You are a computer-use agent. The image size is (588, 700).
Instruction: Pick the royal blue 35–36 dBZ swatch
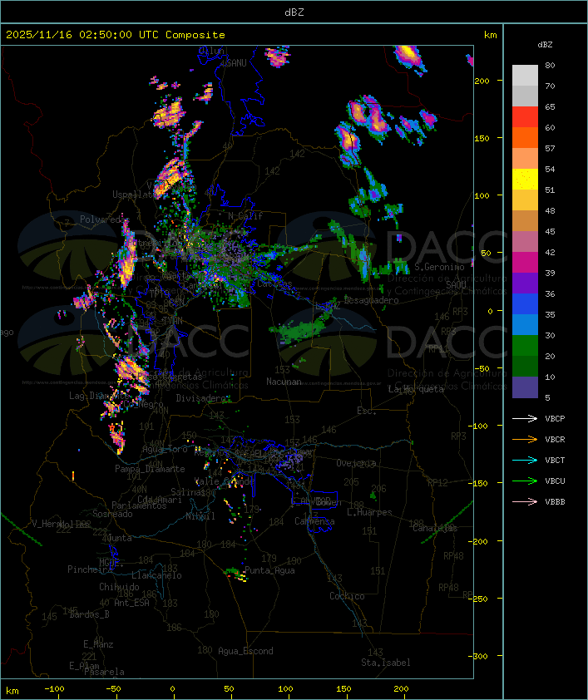(x=525, y=304)
